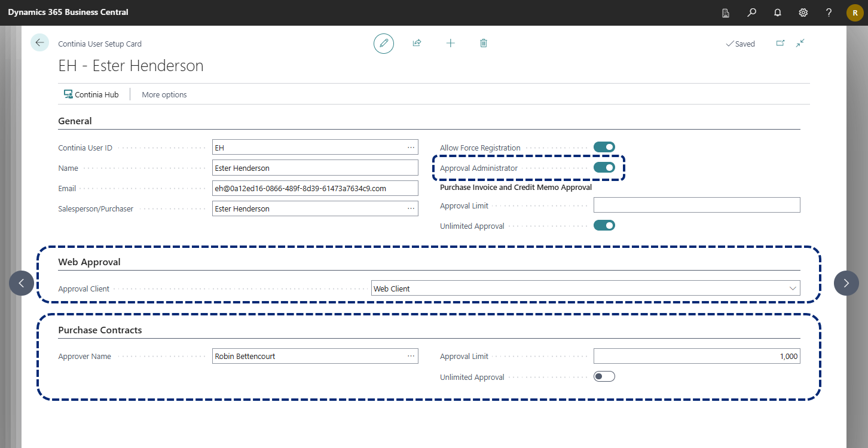Open lookup ellipsis for Salesperson/Purchaser
Viewport: 868px width, 448px height.
(411, 208)
